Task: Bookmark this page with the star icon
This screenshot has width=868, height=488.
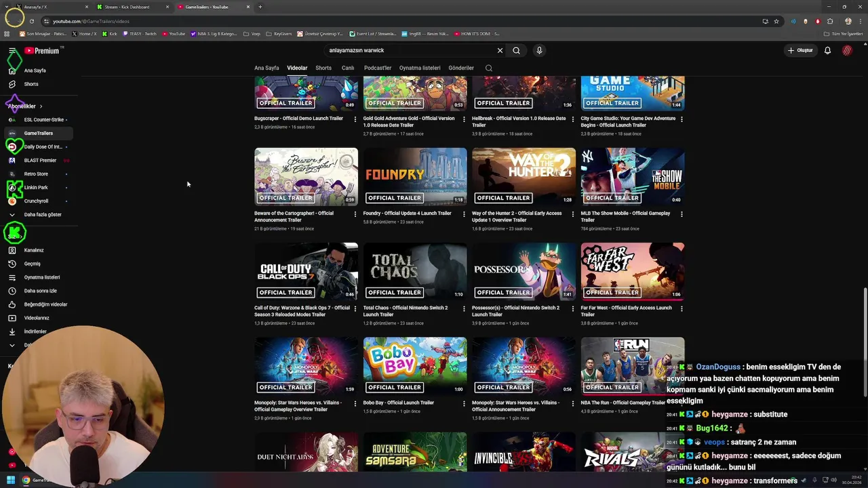Action: (x=776, y=21)
